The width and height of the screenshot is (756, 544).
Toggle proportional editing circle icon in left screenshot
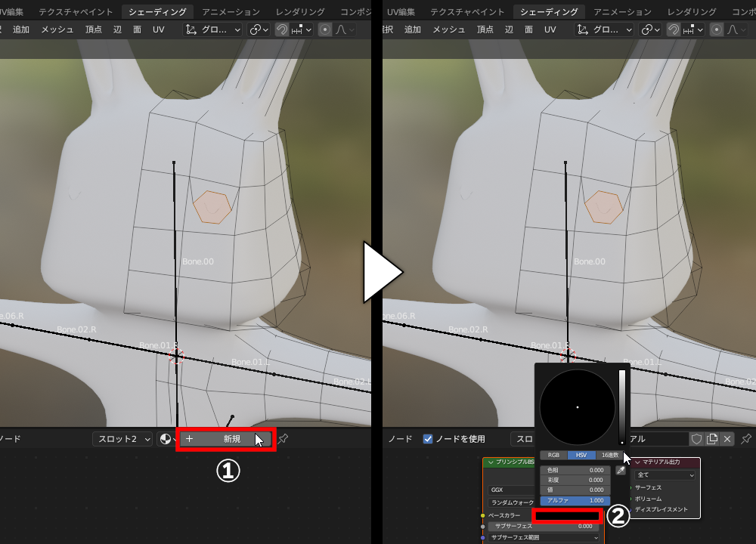[325, 30]
